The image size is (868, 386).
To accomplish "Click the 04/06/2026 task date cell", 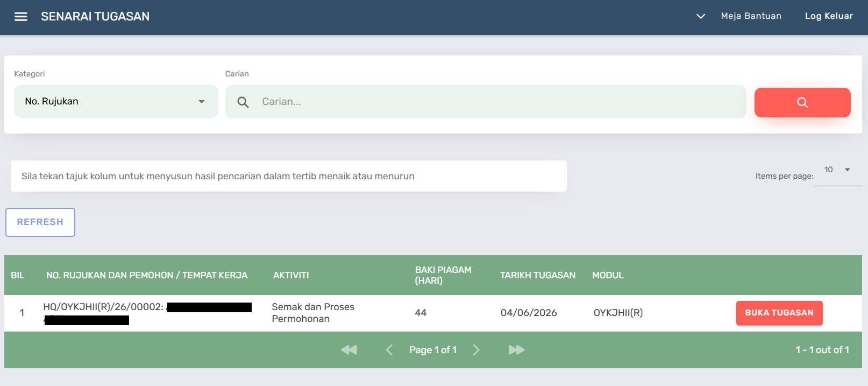I will (x=529, y=313).
